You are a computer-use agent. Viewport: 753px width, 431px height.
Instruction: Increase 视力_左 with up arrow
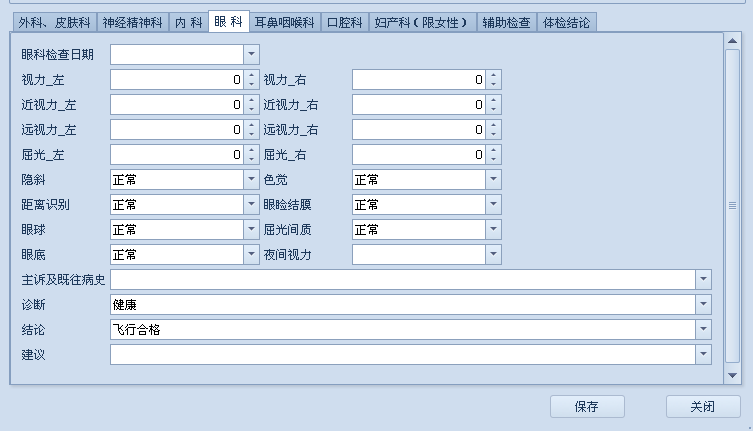(x=251, y=75)
